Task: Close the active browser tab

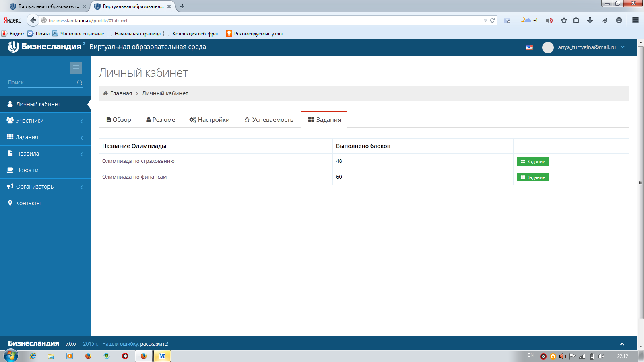Action: coord(169,6)
